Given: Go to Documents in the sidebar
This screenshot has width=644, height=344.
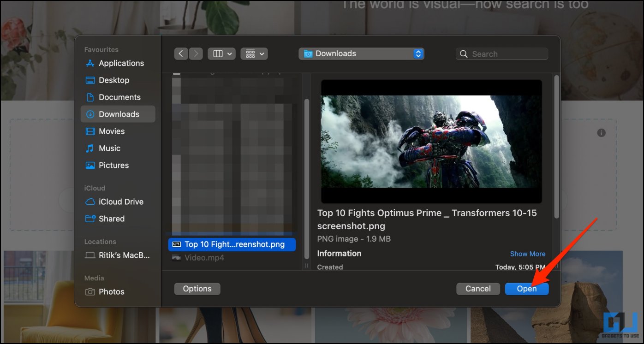Looking at the screenshot, I should [118, 97].
